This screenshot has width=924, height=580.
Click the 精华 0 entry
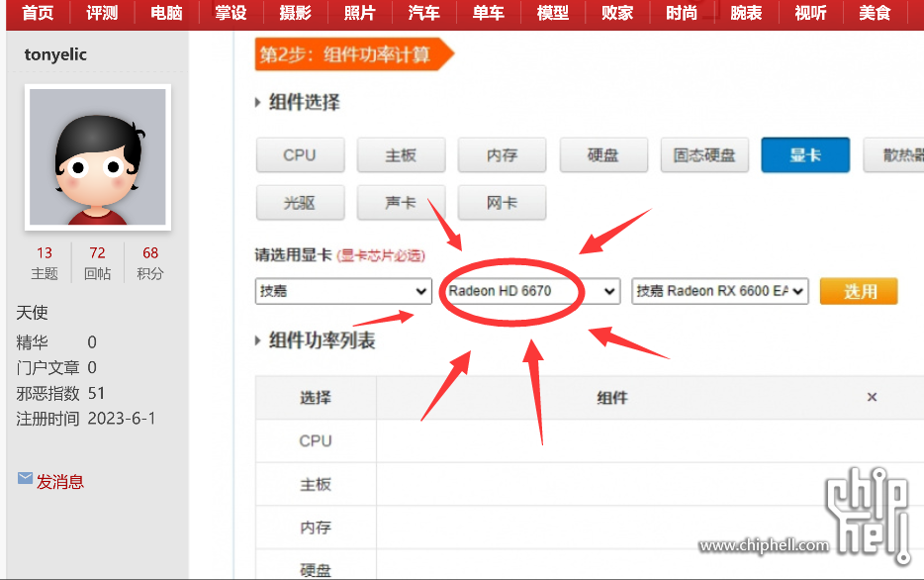coord(56,342)
